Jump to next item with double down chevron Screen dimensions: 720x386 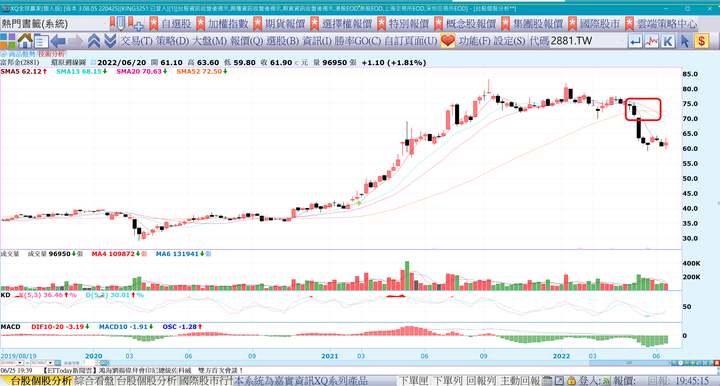tap(110, 41)
